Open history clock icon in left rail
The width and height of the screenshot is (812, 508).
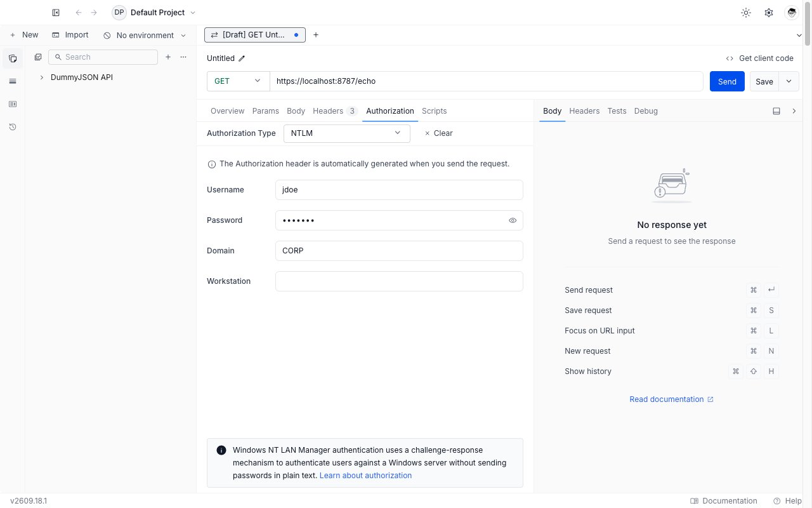(x=13, y=127)
